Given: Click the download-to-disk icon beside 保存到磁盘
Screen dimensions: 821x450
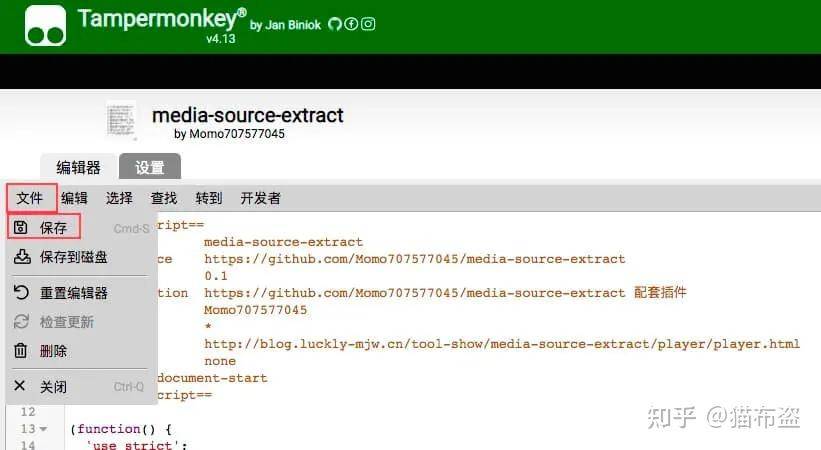Looking at the screenshot, I should pyautogui.click(x=21, y=257).
